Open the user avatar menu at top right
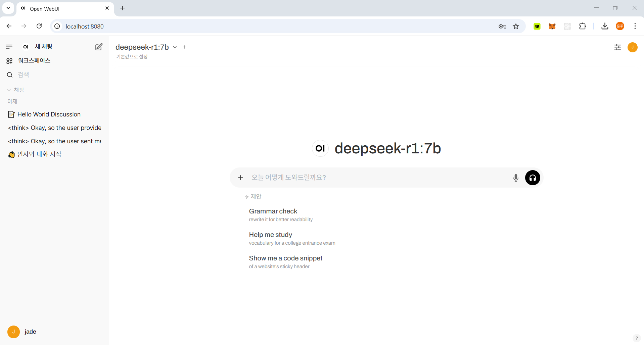This screenshot has height=345, width=644. pos(632,47)
